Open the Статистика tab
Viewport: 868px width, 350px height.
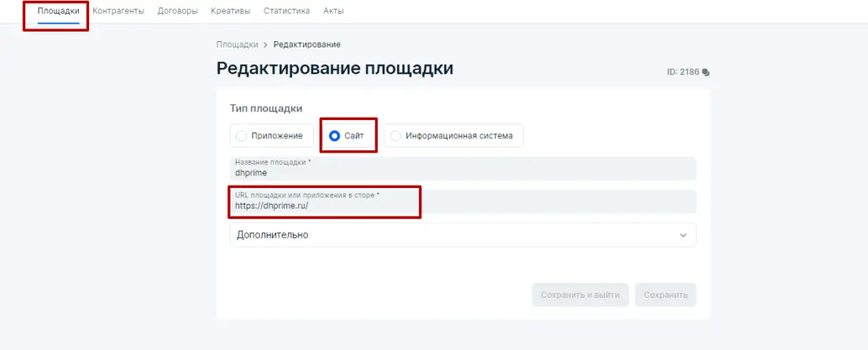point(286,11)
